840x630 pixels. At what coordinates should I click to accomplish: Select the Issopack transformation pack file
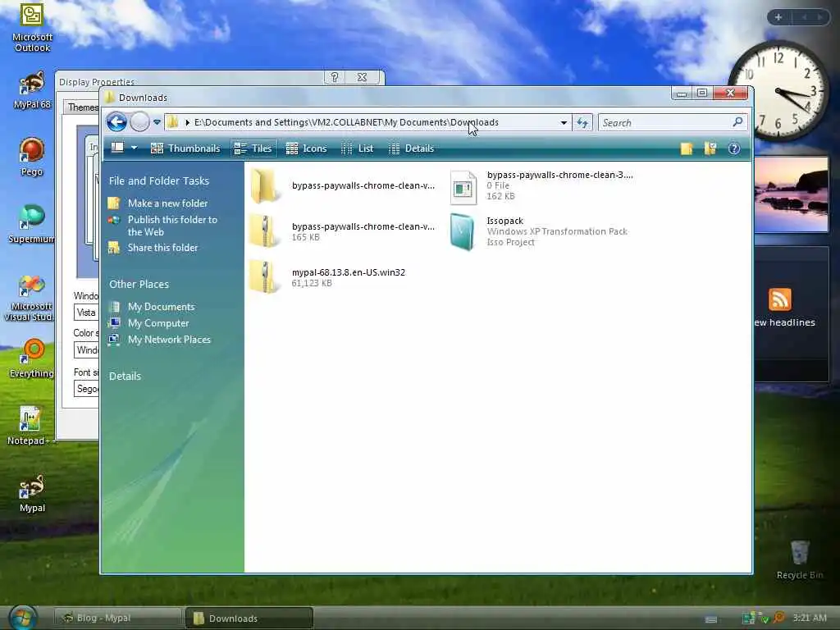pyautogui.click(x=539, y=231)
